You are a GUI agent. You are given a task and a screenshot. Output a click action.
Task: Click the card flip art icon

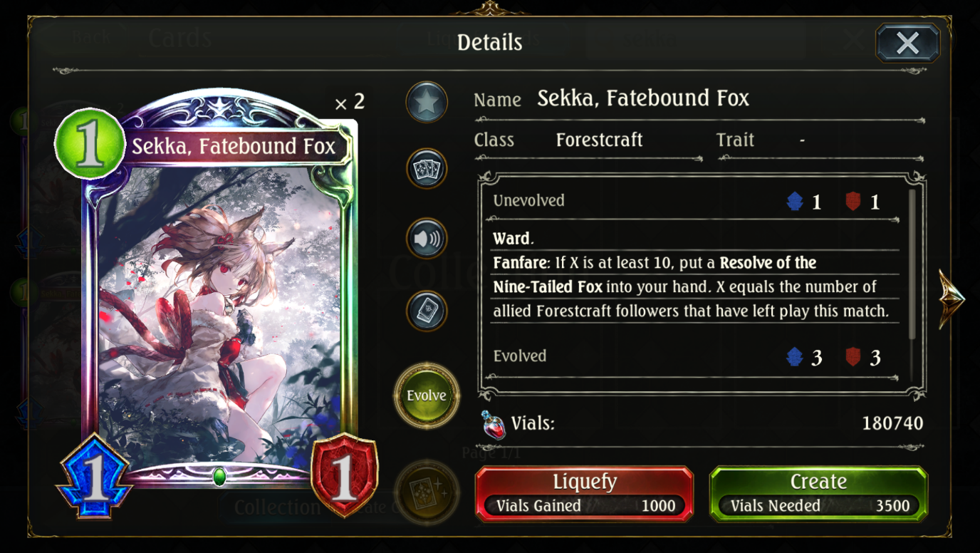coord(427,310)
